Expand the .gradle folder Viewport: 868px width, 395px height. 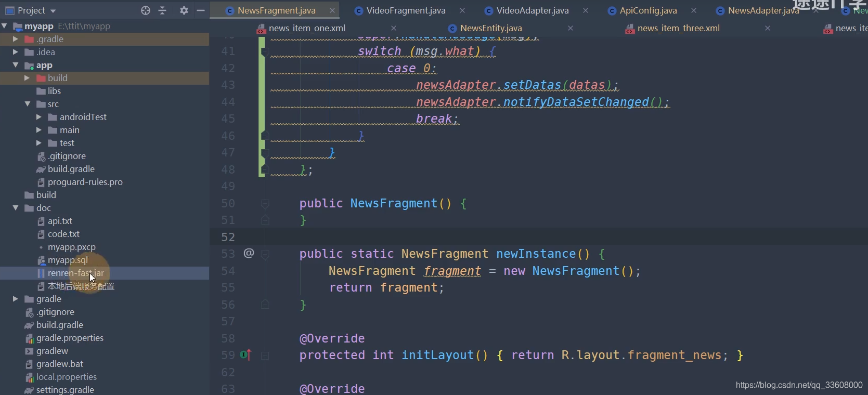coord(16,39)
